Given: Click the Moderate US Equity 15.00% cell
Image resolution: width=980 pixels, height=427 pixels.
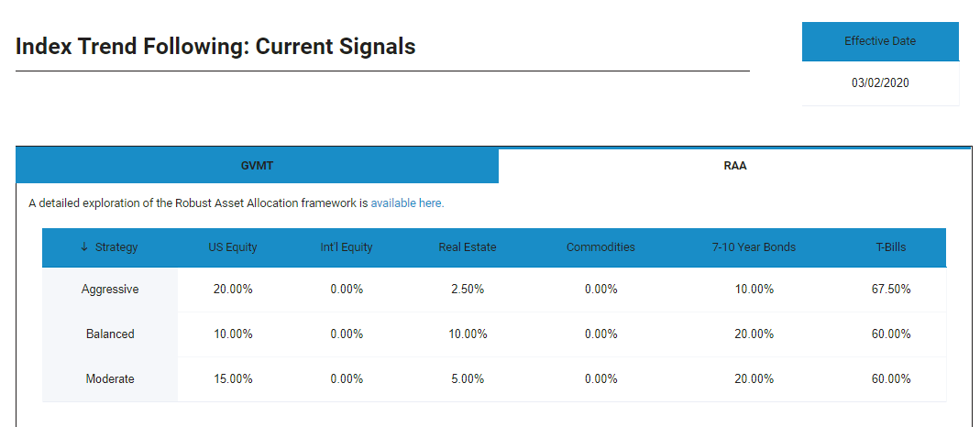Looking at the screenshot, I should tap(233, 379).
